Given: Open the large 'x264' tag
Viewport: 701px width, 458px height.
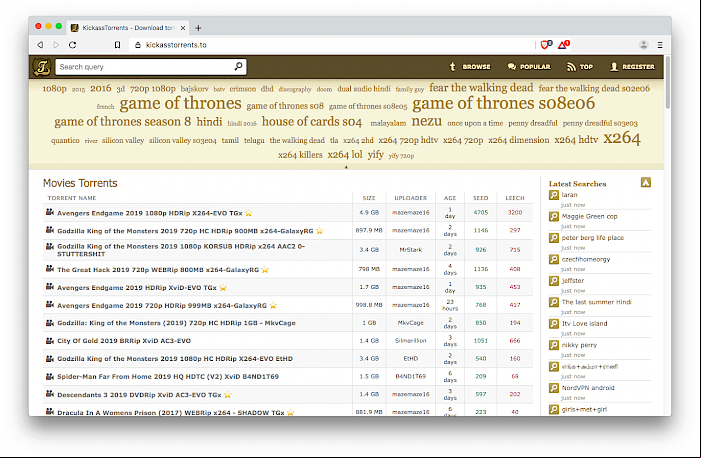Looking at the screenshot, I should pos(622,138).
